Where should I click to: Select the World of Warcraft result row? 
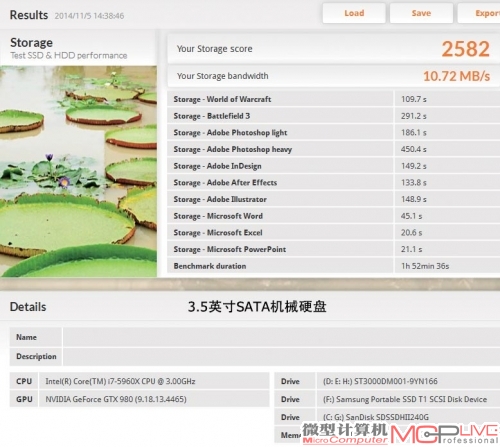333,99
